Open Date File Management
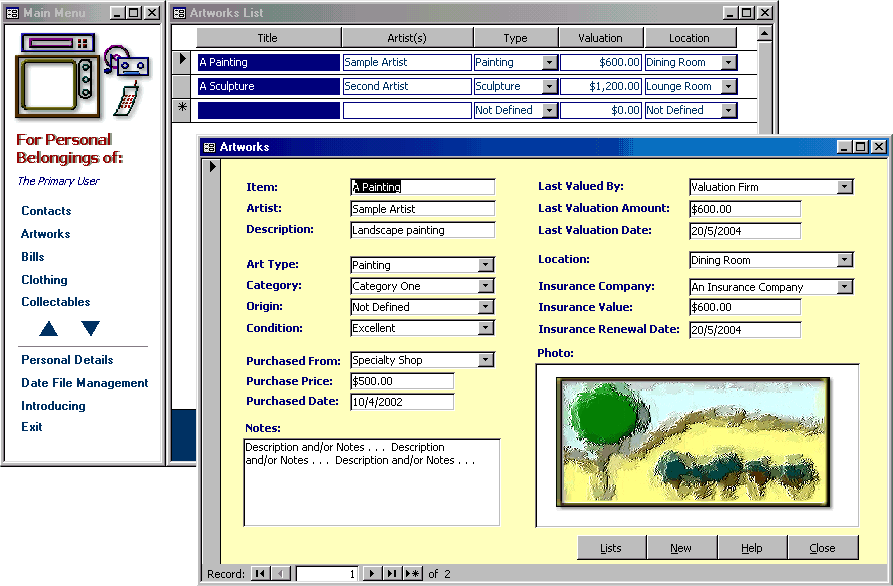Image resolution: width=893 pixels, height=586 pixels. pyautogui.click(x=85, y=383)
